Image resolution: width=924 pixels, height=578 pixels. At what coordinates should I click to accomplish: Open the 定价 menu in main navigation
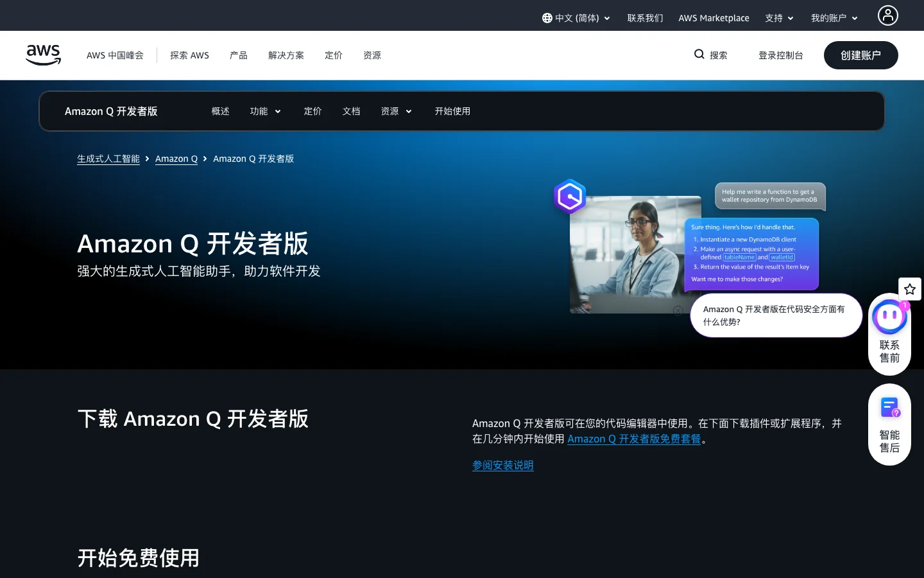click(334, 55)
